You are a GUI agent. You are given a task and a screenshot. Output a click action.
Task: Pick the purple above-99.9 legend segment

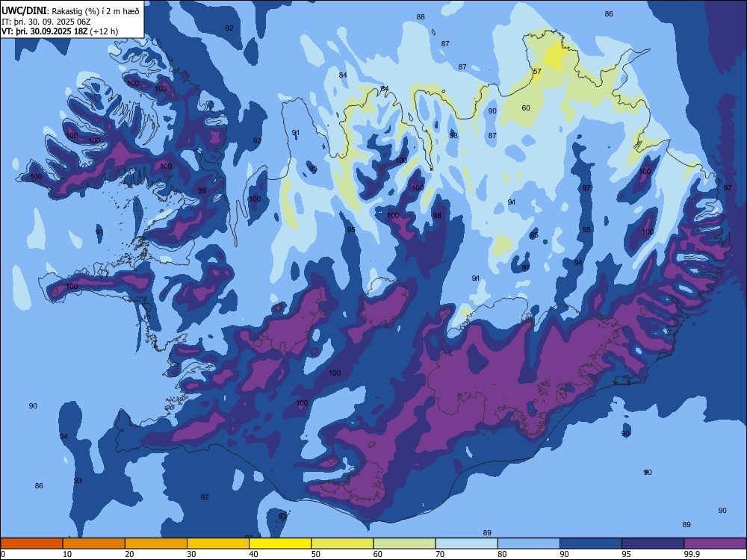[715, 544]
